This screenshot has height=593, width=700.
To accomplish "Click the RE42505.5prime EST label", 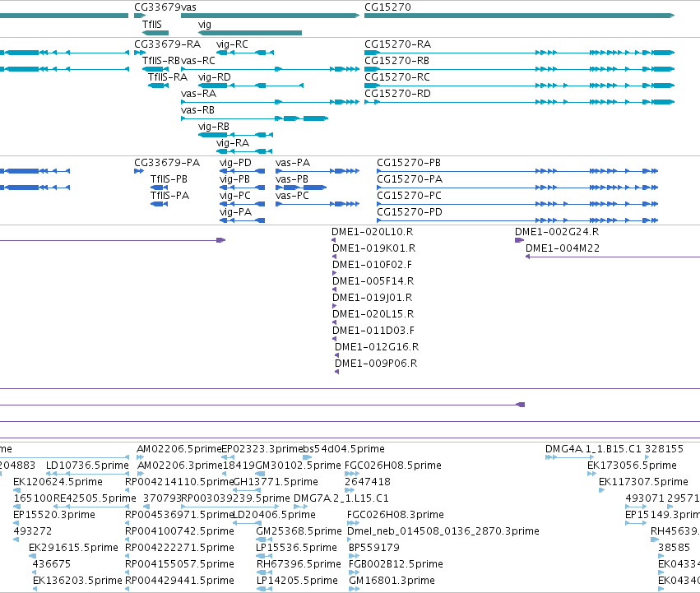I will (x=95, y=498).
